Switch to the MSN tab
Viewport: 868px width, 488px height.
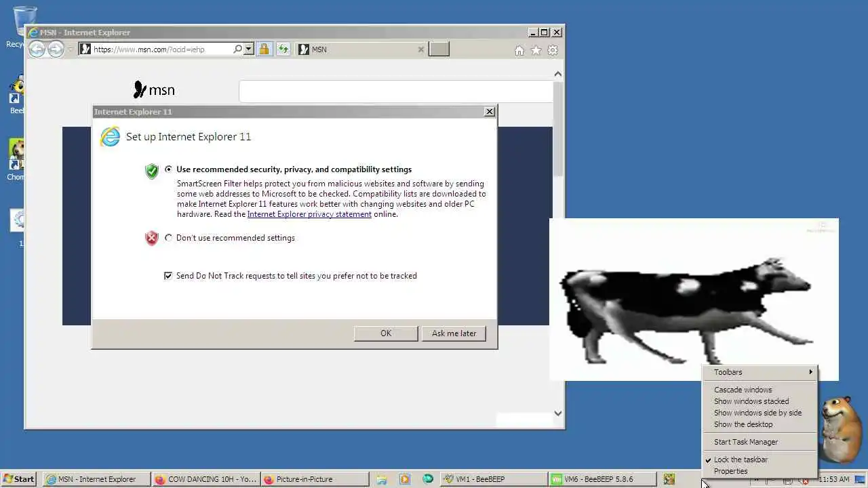coord(361,49)
